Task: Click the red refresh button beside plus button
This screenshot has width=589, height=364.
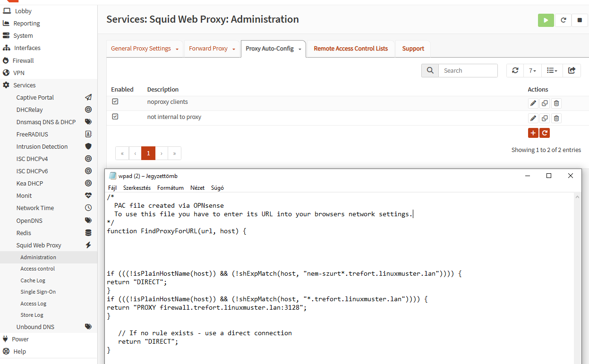Action: pyautogui.click(x=545, y=133)
